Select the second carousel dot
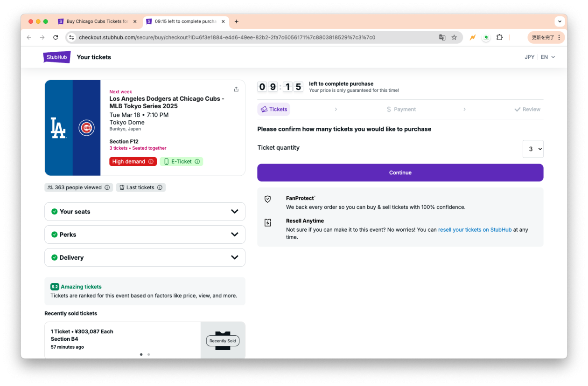588x386 pixels. 148,354
